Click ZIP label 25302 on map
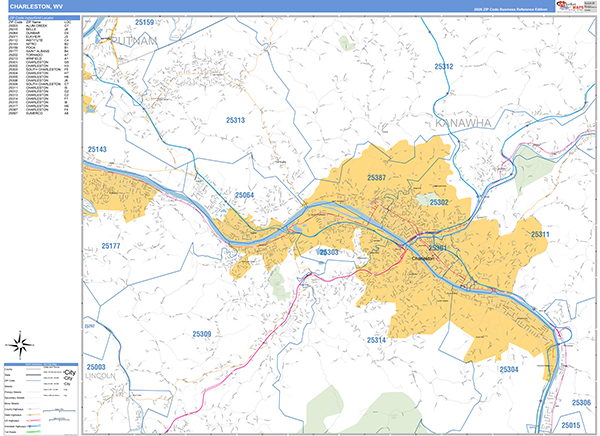 click(x=439, y=202)
